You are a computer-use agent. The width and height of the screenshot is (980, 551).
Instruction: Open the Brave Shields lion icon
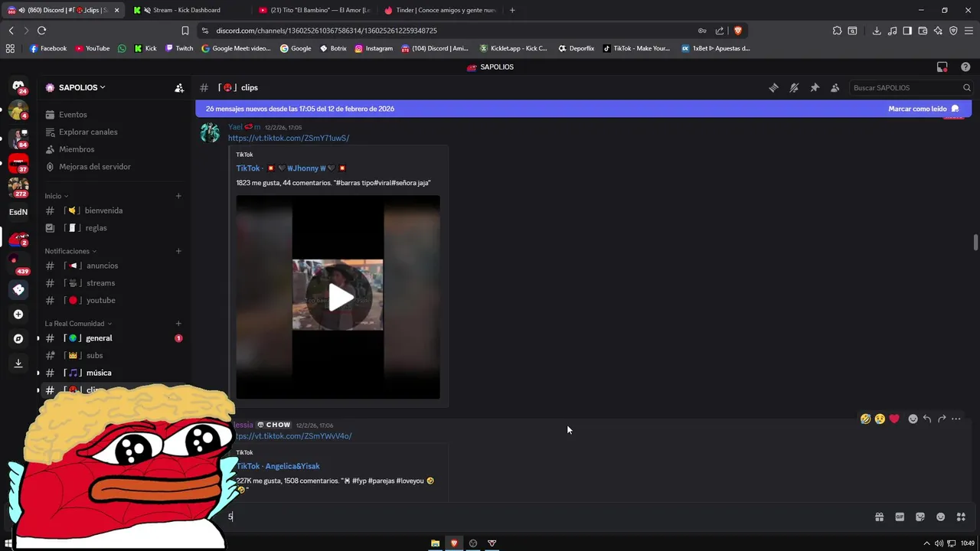click(737, 31)
